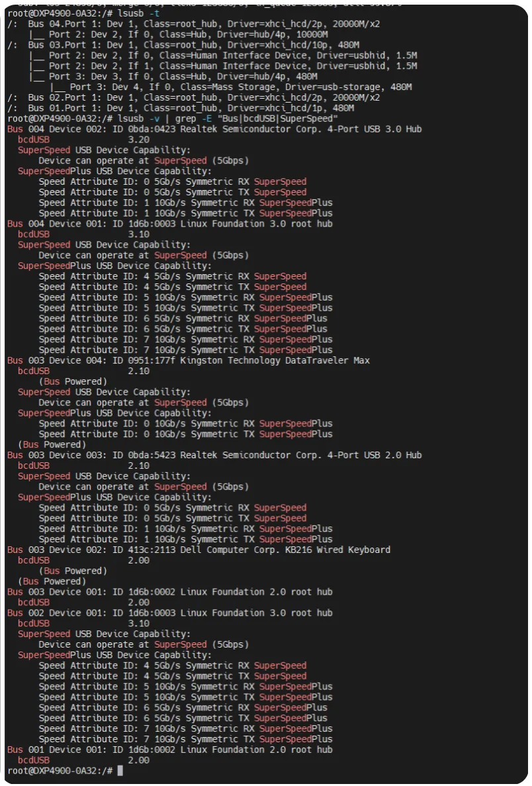The image size is (532, 786).
Task: Click the Dell KB216 Wired Keyboard line
Action: coord(199,550)
